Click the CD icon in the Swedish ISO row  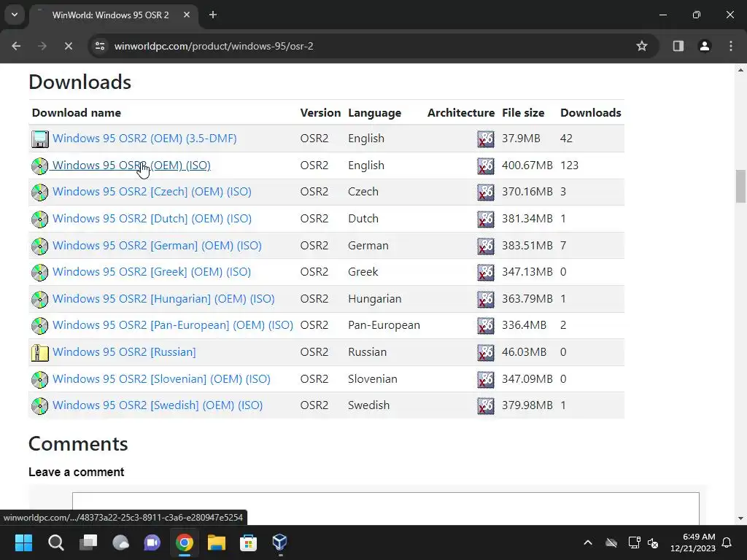40,405
